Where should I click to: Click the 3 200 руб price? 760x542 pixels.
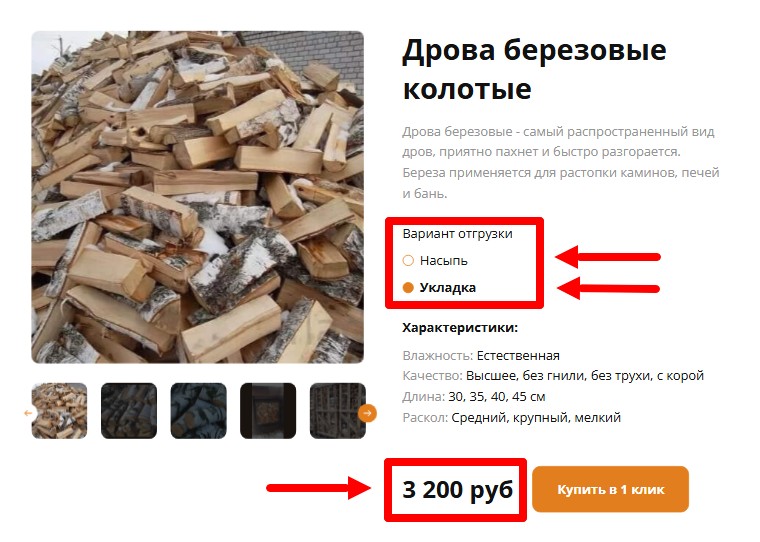pyautogui.click(x=458, y=490)
